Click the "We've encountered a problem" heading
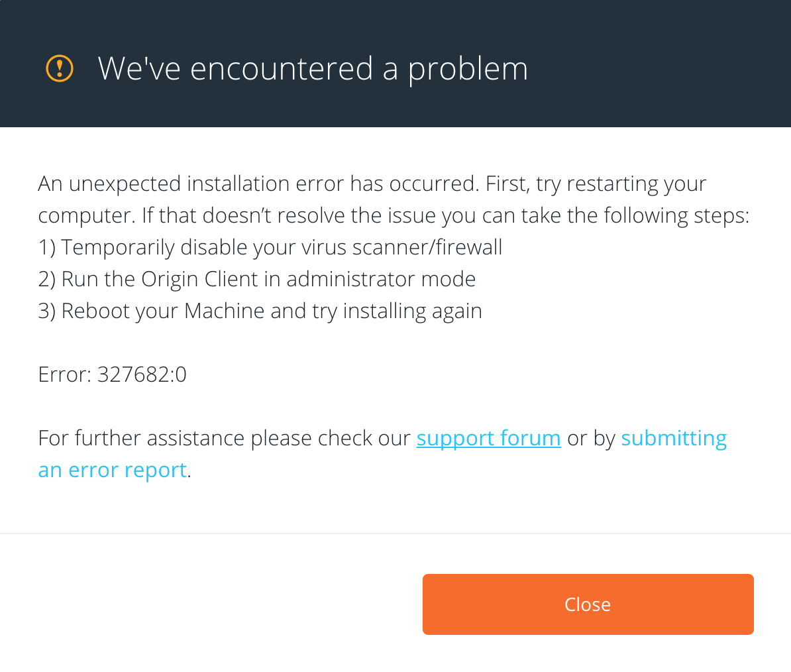Image resolution: width=791 pixels, height=672 pixels. (313, 68)
